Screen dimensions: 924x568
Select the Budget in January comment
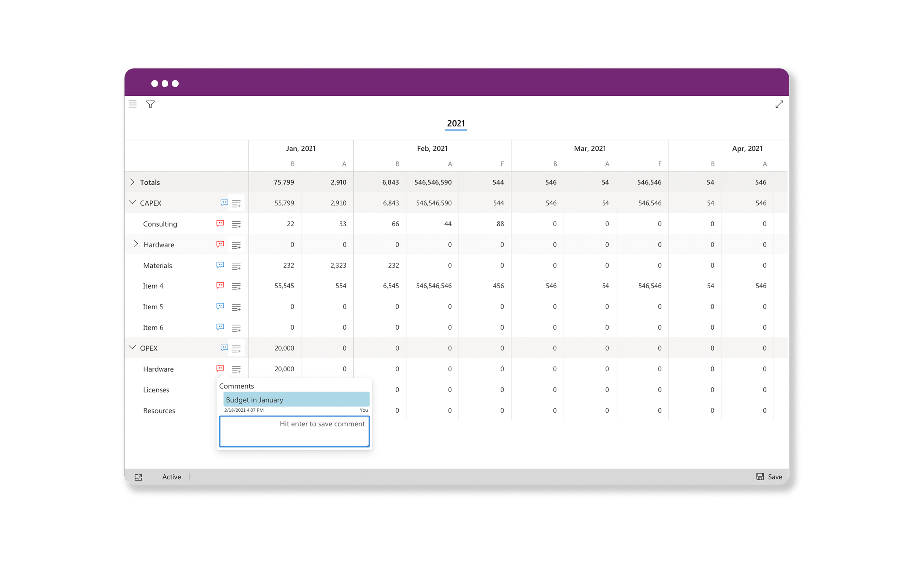coord(295,399)
